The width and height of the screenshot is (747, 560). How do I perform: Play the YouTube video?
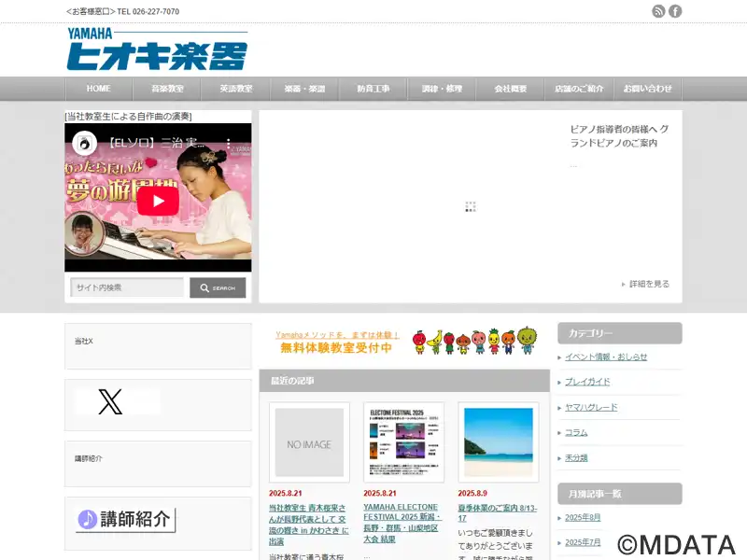click(158, 201)
